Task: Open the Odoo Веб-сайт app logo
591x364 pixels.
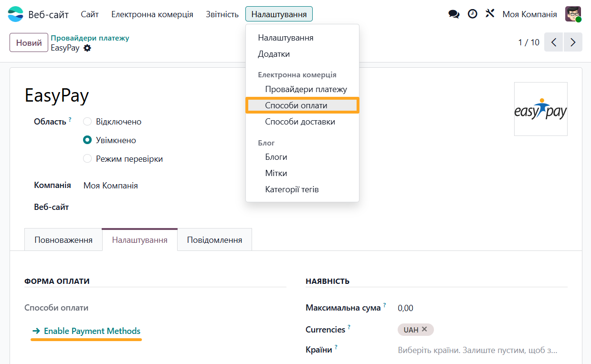Action: coord(15,14)
